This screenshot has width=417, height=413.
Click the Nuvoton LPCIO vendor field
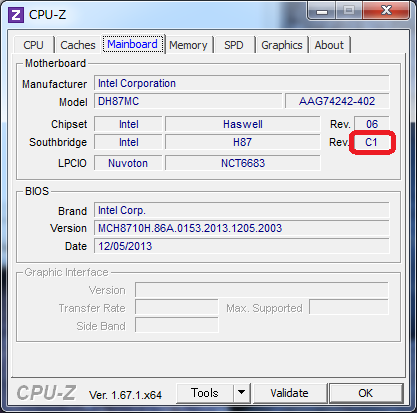pyautogui.click(x=128, y=163)
